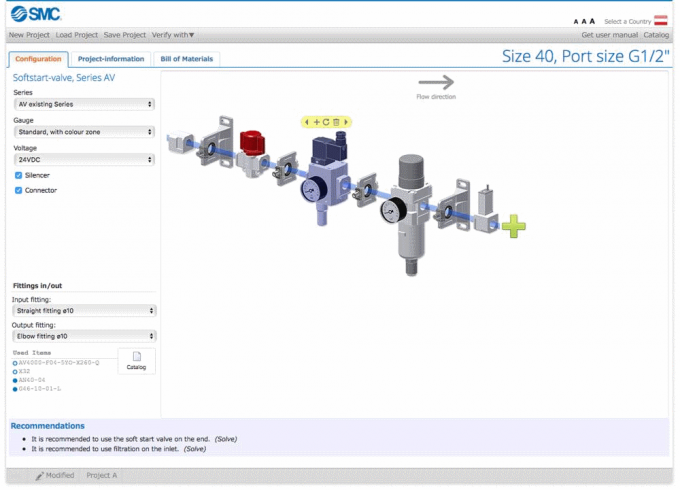Viewport: 680px width, 490px height.
Task: Click Get user manual link
Action: [609, 35]
